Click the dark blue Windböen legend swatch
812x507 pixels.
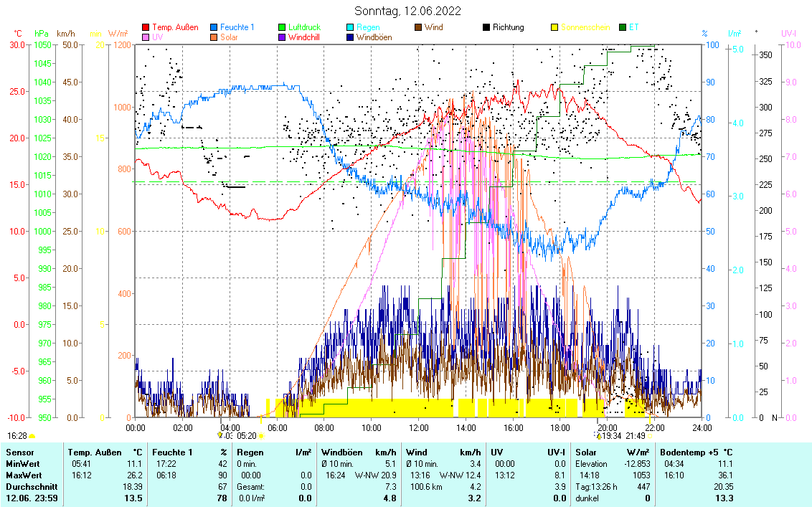pos(350,37)
